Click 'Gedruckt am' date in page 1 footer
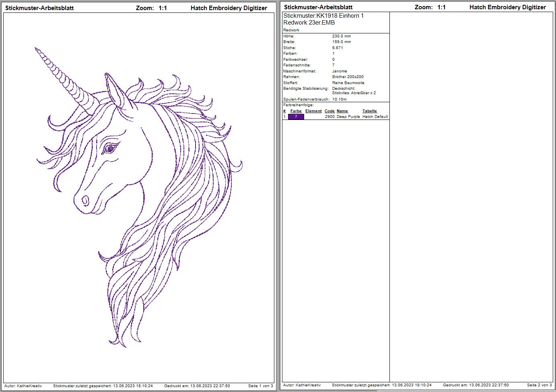The width and height of the screenshot is (556, 392). pos(197,386)
